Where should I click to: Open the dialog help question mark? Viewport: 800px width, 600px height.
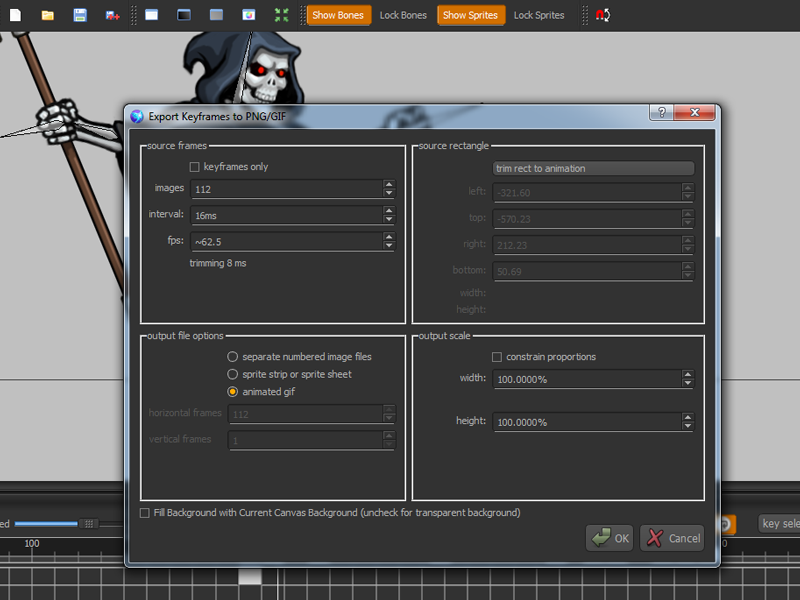tap(660, 113)
